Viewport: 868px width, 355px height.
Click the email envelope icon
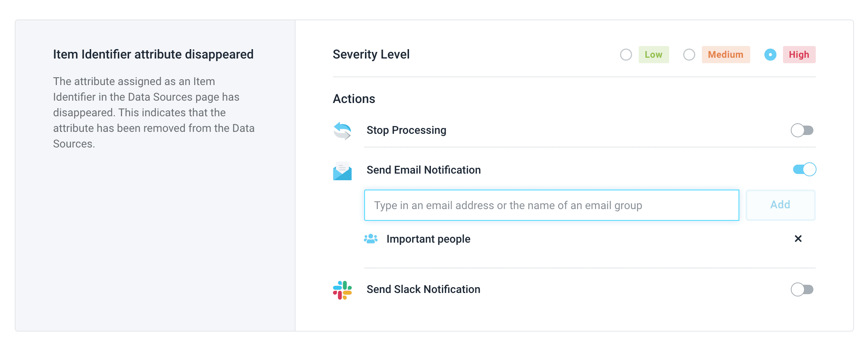point(342,171)
